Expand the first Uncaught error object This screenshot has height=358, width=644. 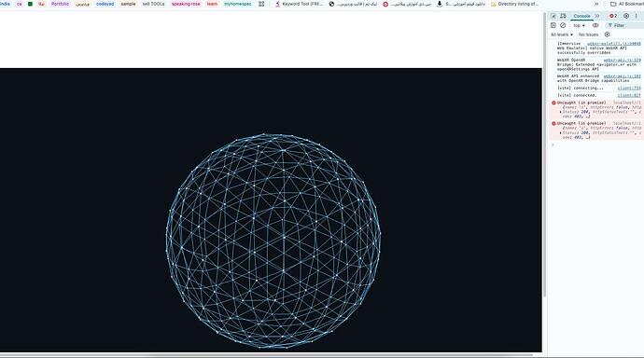tap(561, 112)
